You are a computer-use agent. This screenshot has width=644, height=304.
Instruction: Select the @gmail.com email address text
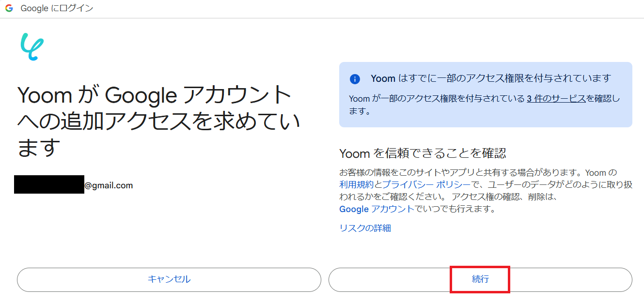pos(109,185)
